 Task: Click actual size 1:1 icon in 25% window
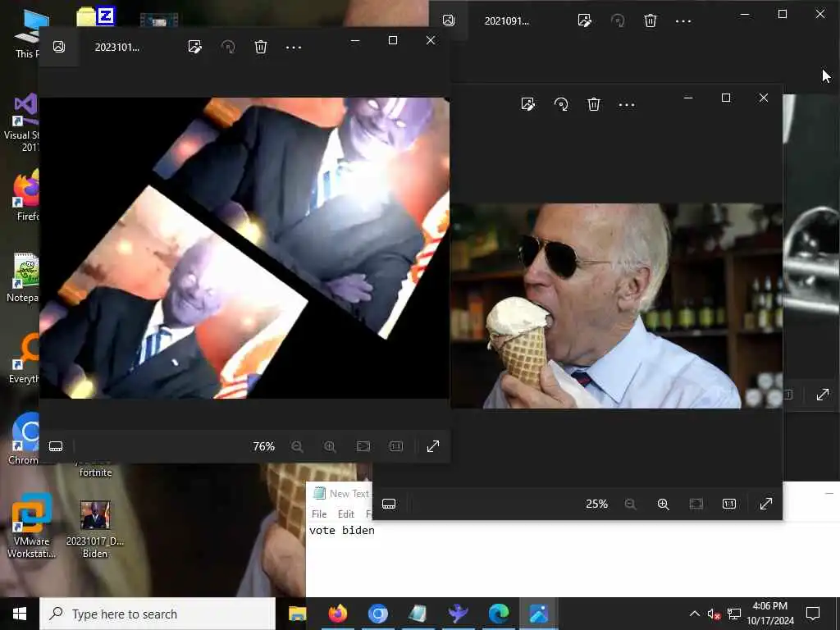(729, 504)
